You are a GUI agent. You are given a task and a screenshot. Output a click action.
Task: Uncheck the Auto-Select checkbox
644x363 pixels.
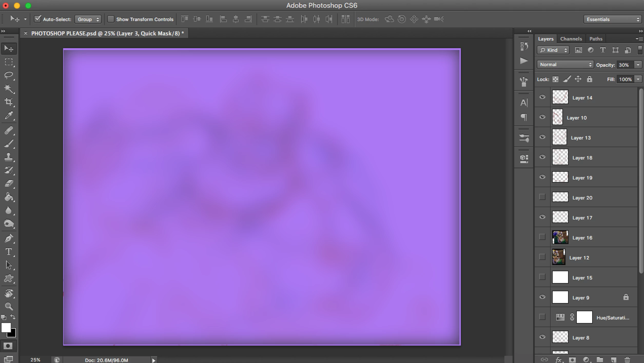coord(38,19)
